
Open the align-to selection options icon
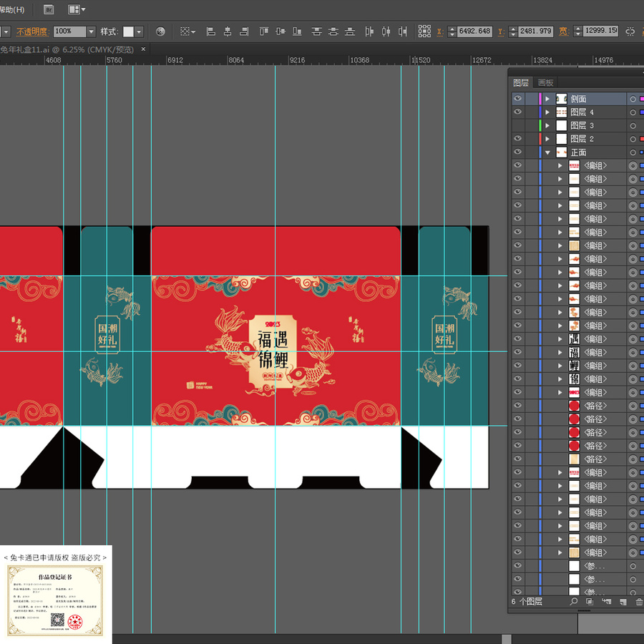[x=187, y=31]
